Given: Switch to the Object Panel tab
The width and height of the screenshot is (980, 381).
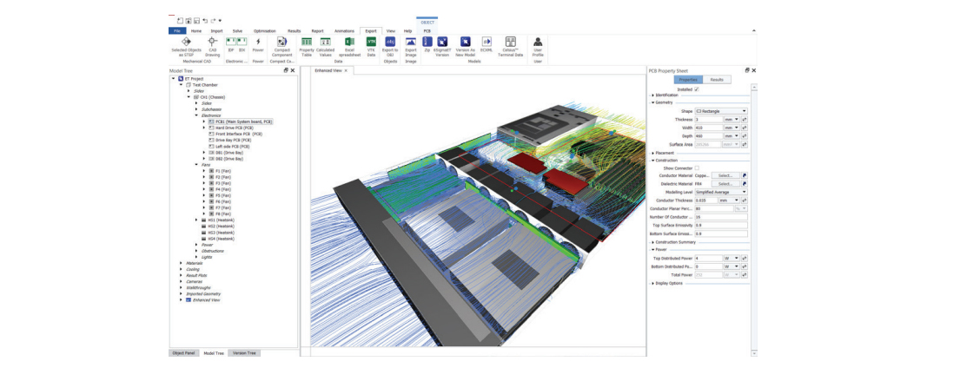Looking at the screenshot, I should pos(184,353).
